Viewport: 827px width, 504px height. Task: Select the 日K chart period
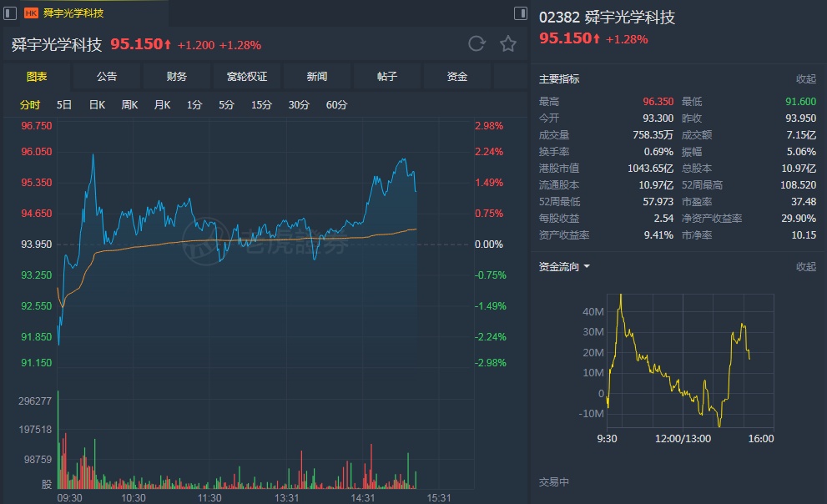pyautogui.click(x=97, y=105)
